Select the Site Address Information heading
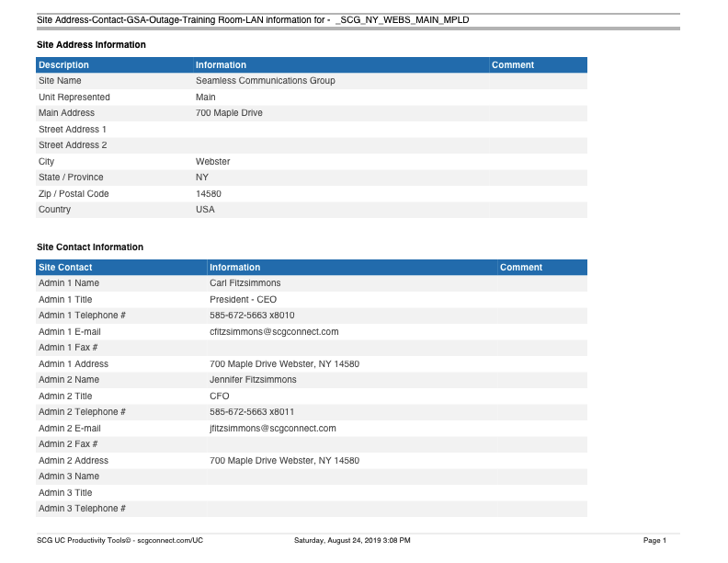 (91, 44)
